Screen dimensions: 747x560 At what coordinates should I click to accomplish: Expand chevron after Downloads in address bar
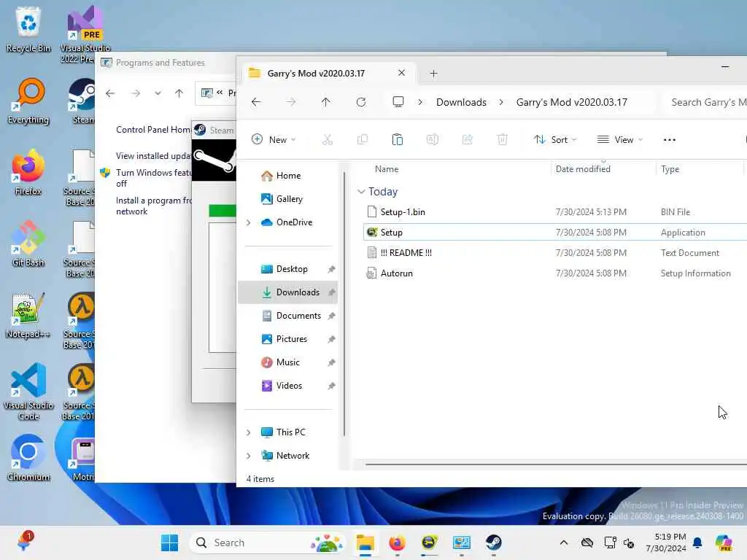pos(501,102)
